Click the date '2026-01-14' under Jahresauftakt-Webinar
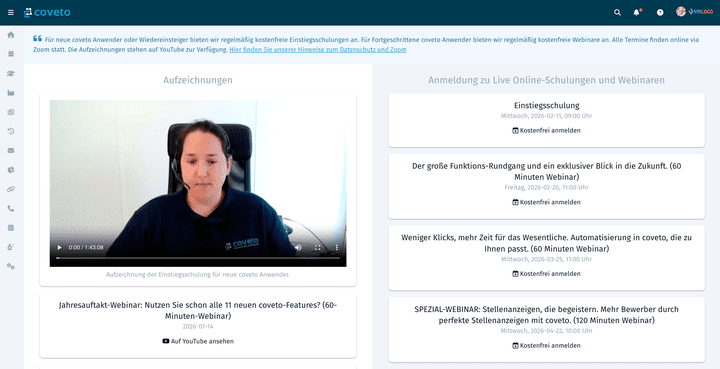The height and width of the screenshot is (369, 720). coord(198,327)
